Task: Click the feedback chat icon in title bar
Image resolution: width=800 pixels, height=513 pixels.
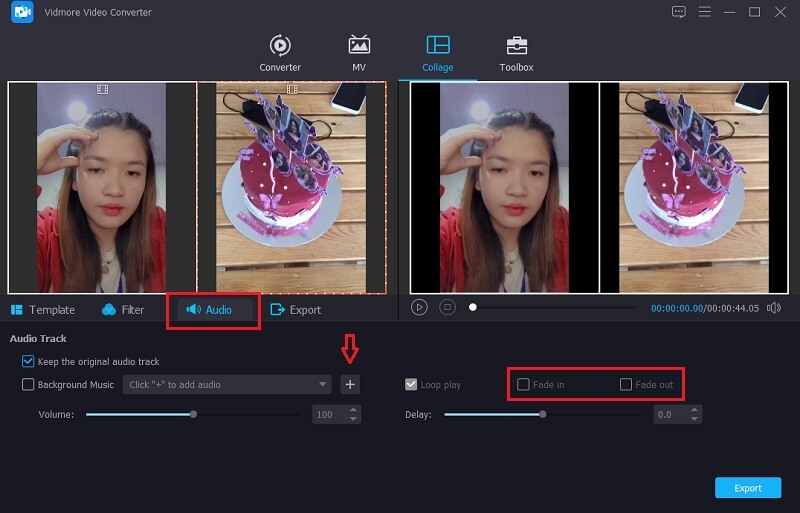Action: click(679, 12)
